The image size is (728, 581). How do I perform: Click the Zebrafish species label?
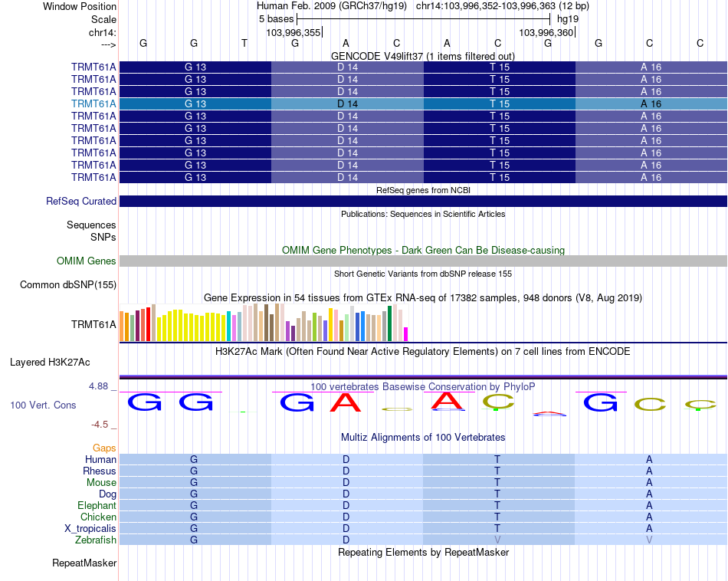96,540
